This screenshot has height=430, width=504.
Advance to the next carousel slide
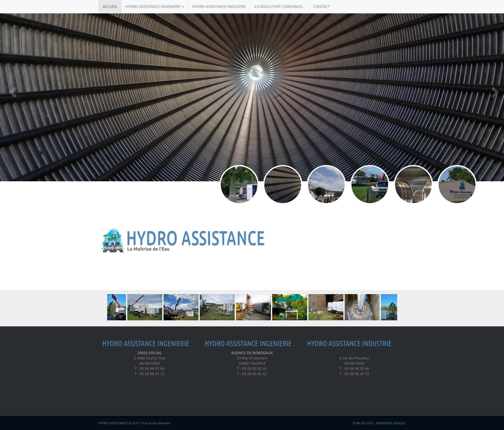(x=495, y=92)
